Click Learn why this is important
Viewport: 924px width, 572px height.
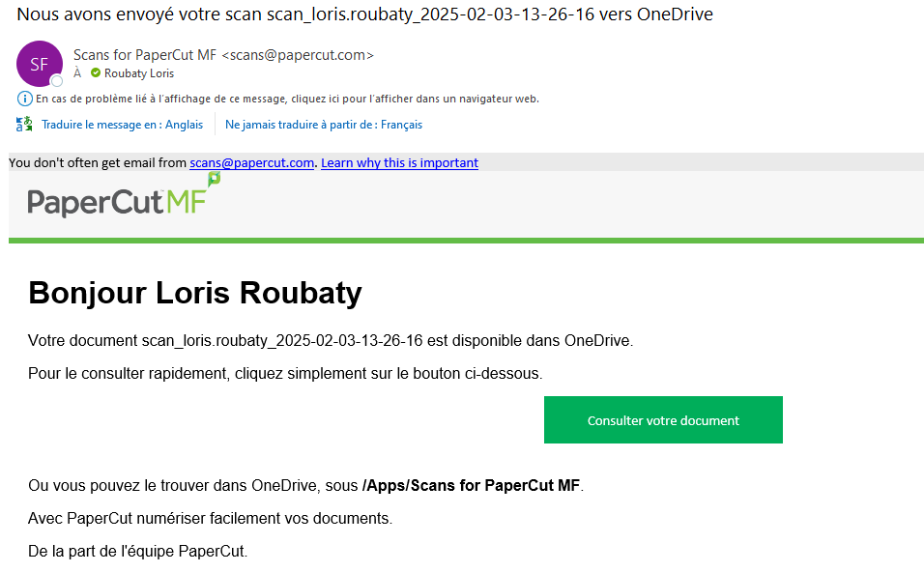399,162
